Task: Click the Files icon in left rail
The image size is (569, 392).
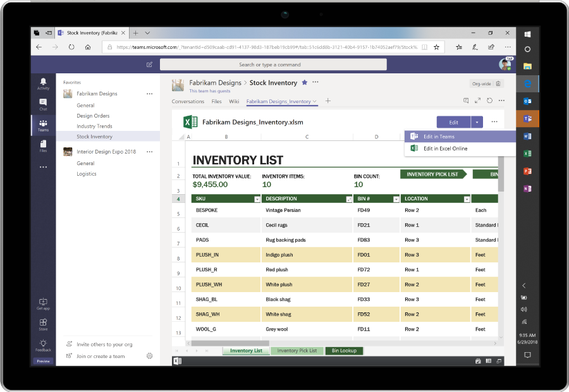Action: click(43, 145)
